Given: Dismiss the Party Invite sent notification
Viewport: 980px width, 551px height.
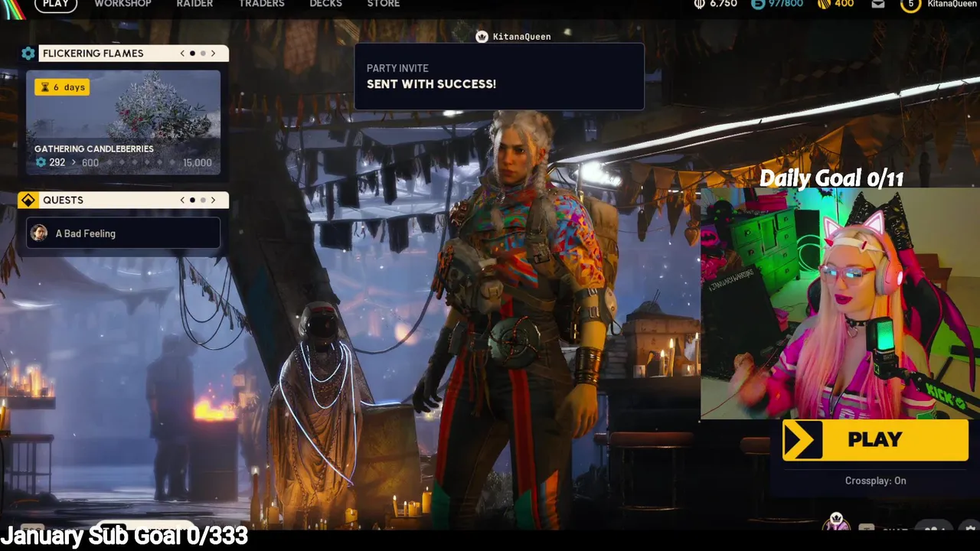Looking at the screenshot, I should pyautogui.click(x=499, y=77).
